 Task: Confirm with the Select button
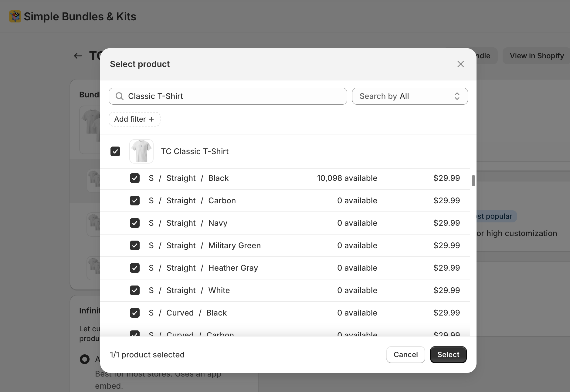tap(448, 355)
